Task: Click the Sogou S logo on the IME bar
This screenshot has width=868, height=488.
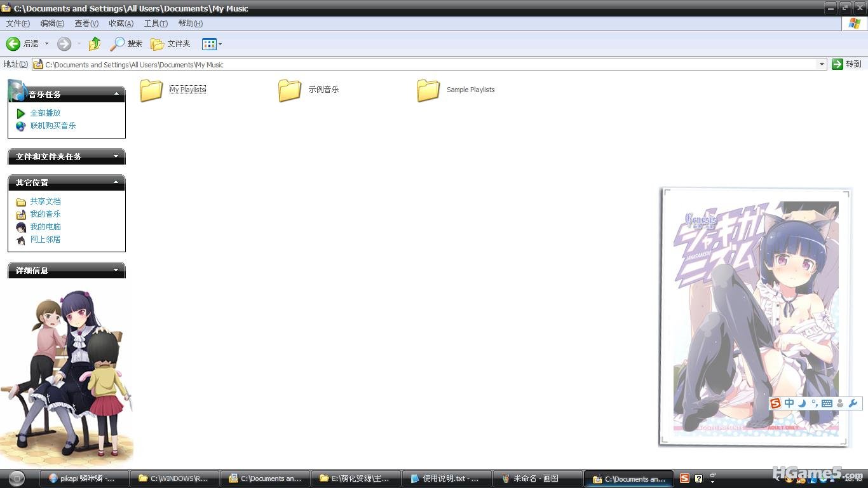Action: (x=776, y=403)
